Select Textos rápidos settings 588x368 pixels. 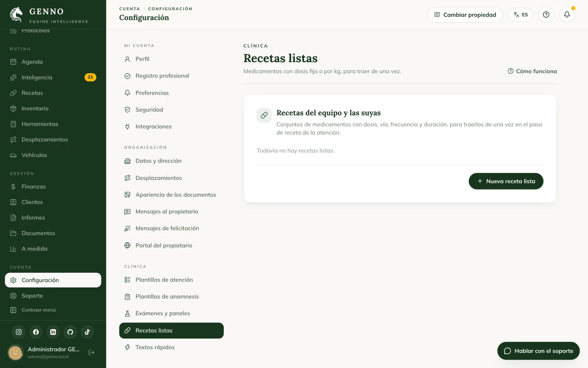[x=171, y=347]
